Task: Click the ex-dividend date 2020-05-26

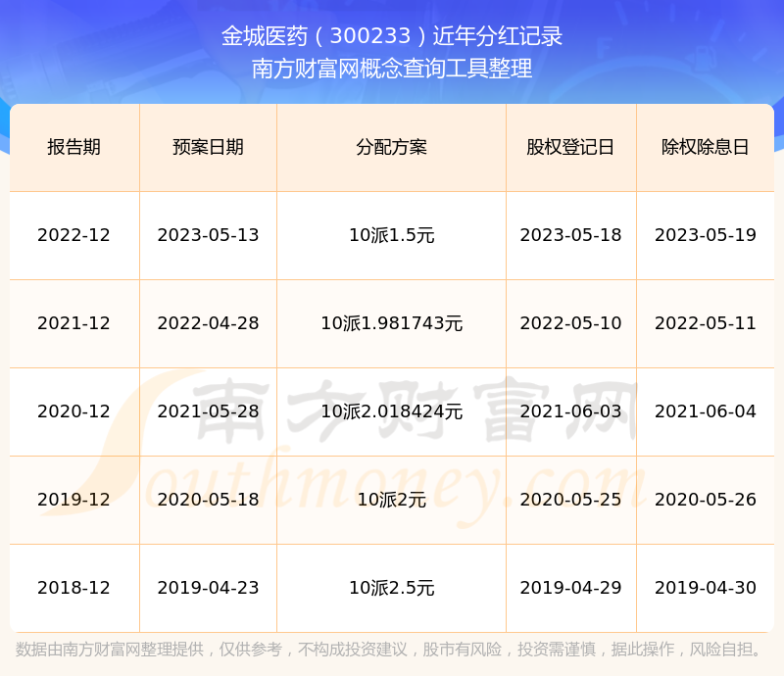Action: click(705, 500)
